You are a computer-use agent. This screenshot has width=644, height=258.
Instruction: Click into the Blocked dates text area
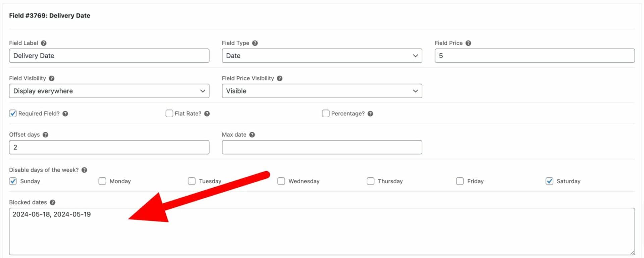322,232
